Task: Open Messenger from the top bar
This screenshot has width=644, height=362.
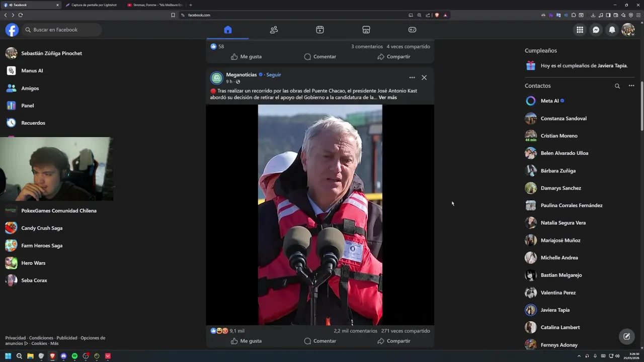Action: click(596, 30)
